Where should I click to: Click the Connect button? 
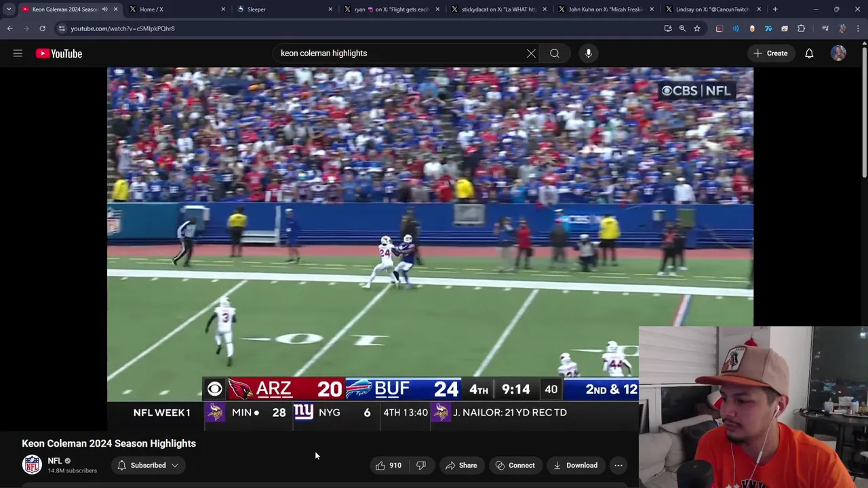click(x=515, y=466)
